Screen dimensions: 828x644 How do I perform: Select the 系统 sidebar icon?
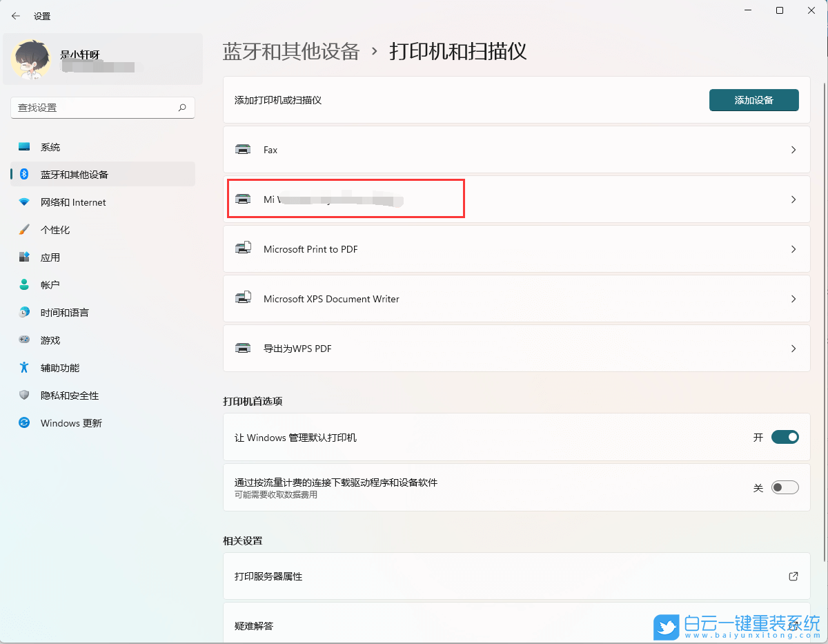click(24, 146)
